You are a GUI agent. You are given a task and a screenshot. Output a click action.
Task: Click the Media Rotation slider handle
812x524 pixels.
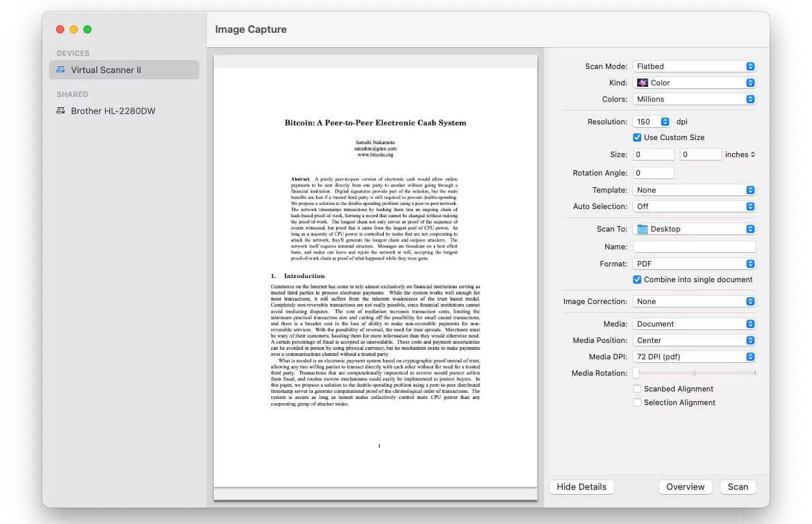[x=636, y=373]
